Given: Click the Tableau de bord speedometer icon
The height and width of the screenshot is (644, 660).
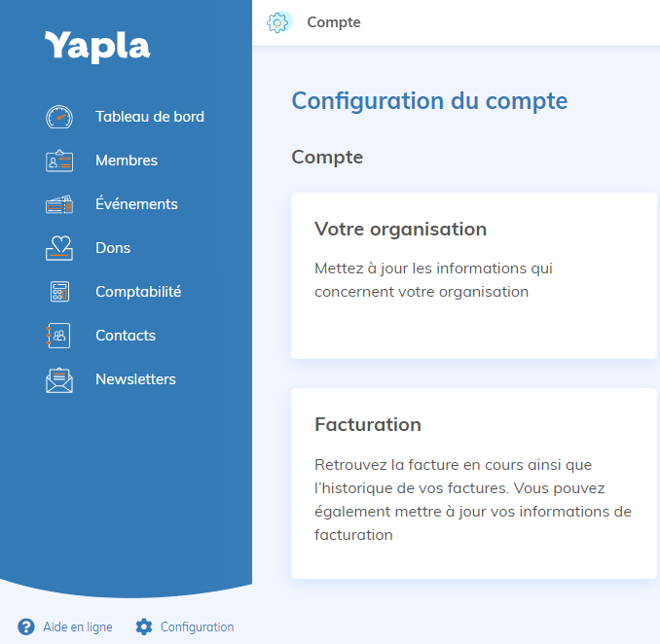Looking at the screenshot, I should tap(59, 117).
